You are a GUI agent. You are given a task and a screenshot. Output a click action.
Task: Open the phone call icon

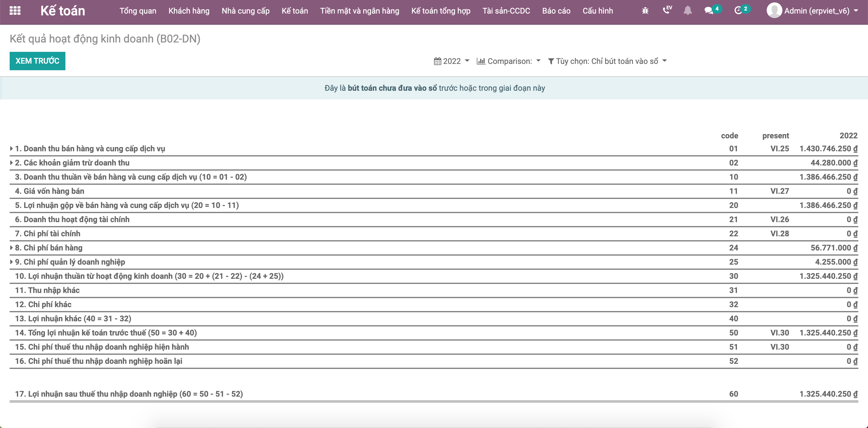[x=666, y=10]
